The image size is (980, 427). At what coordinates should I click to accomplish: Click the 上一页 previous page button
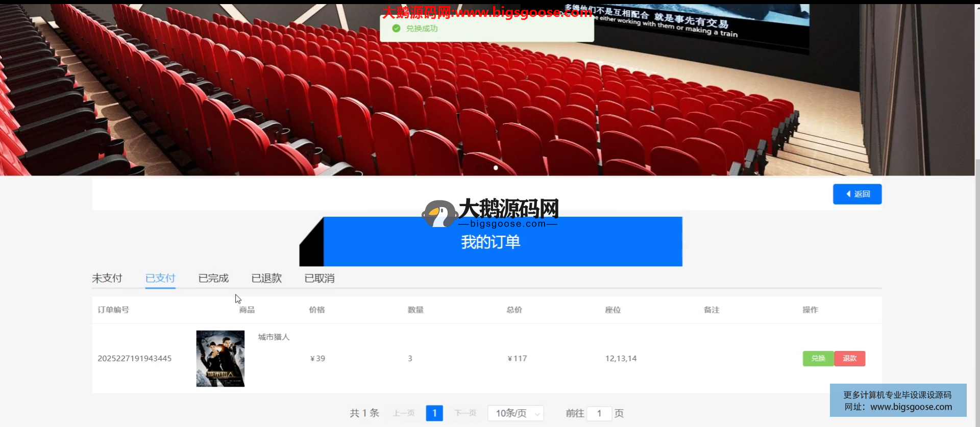404,413
